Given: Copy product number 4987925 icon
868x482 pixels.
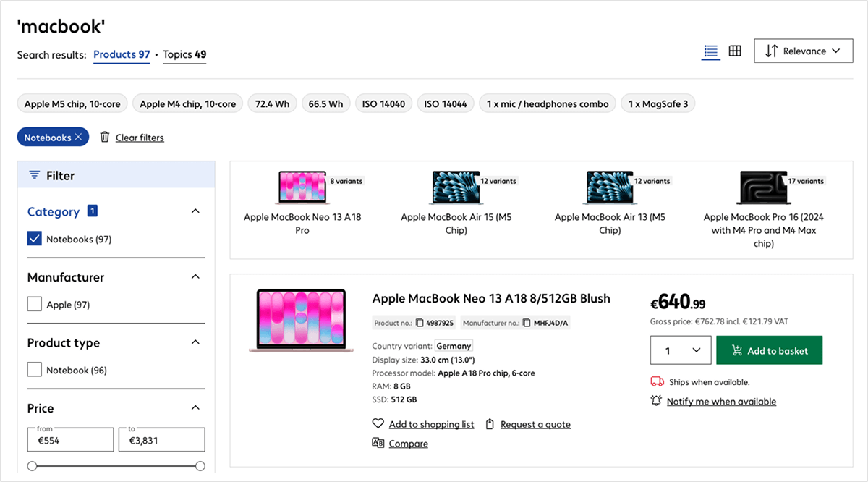Looking at the screenshot, I should pos(420,323).
